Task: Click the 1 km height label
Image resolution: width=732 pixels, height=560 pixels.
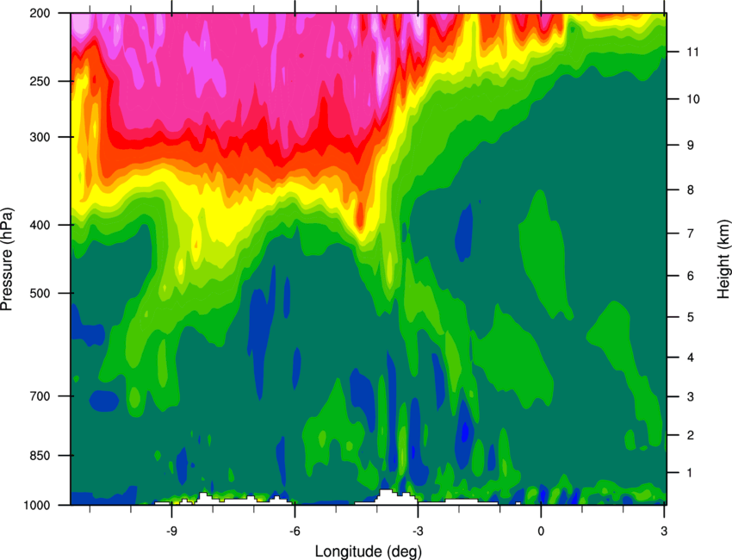Action: tap(690, 473)
